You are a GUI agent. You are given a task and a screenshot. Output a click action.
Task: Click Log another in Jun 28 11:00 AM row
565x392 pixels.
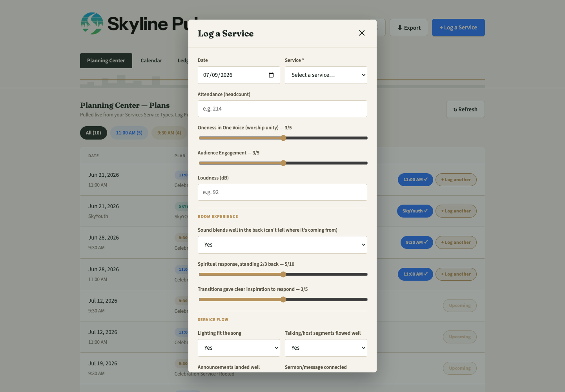pyautogui.click(x=456, y=274)
